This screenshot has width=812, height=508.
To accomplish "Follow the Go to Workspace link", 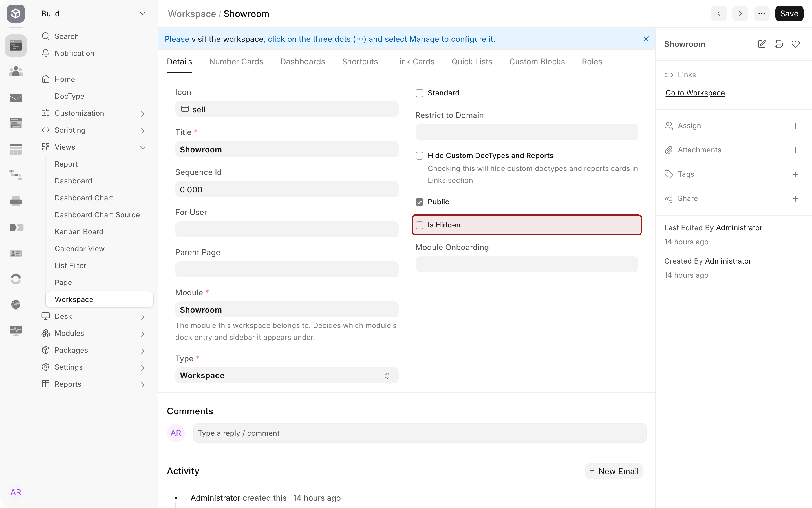I will click(695, 93).
